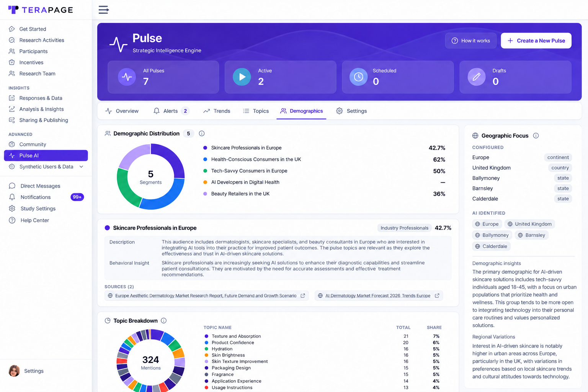Click the info icon next to Topic Breakdown

pyautogui.click(x=164, y=320)
